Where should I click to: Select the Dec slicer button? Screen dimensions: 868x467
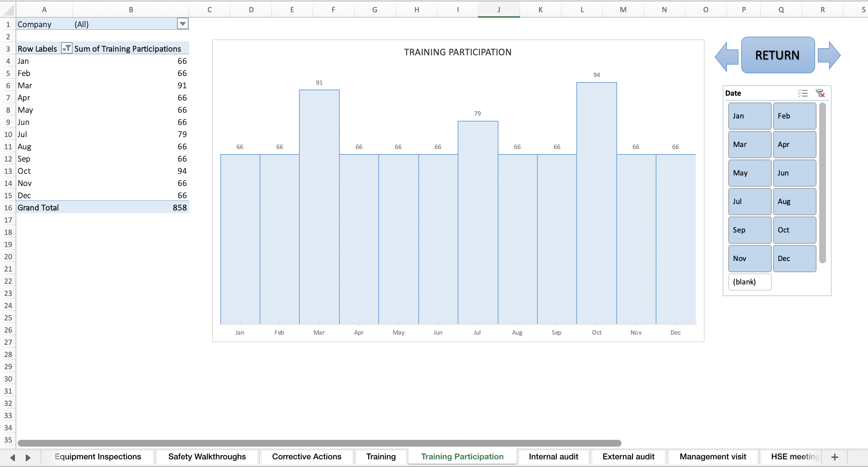pos(794,258)
